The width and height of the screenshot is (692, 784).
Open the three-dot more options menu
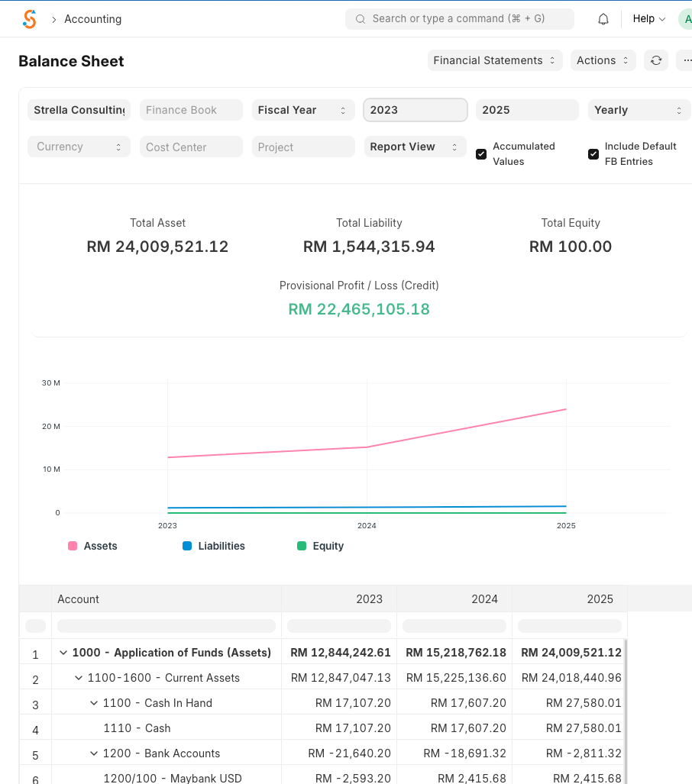tap(685, 60)
